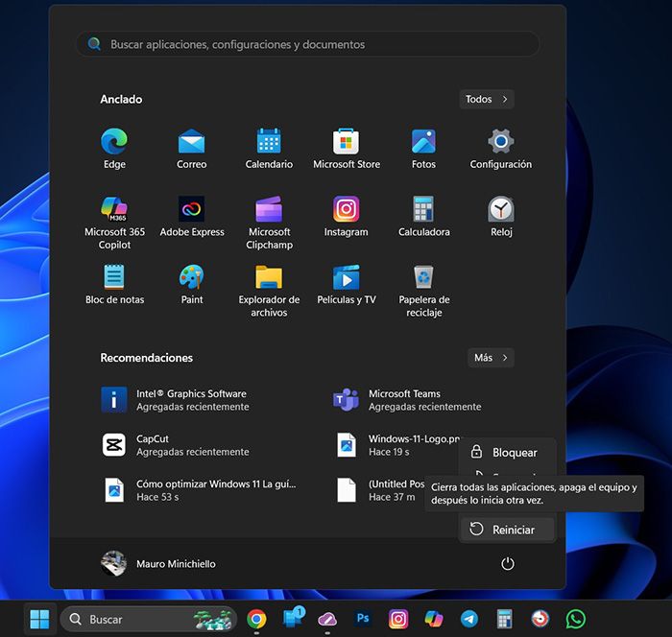Viewport: 672px width, 637px height.
Task: Open Photoshop from the taskbar
Action: [x=363, y=619]
